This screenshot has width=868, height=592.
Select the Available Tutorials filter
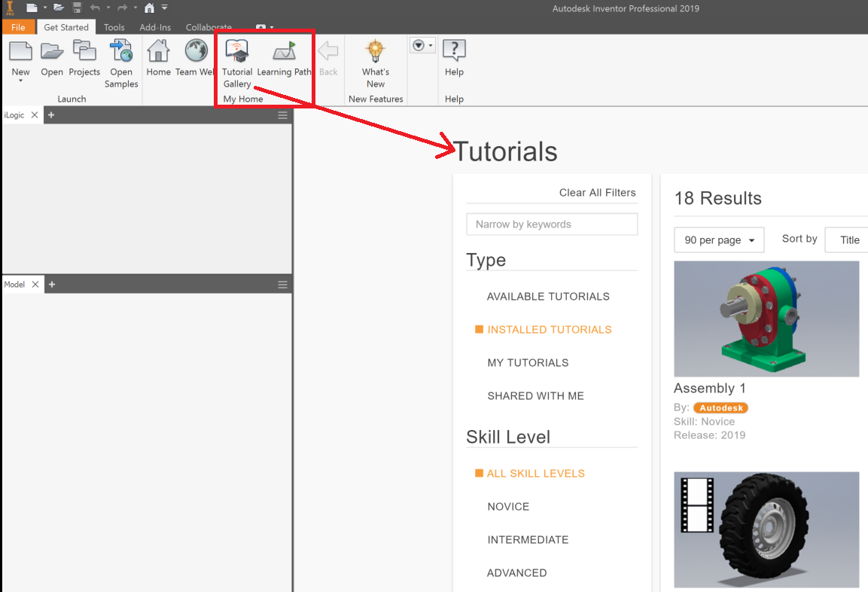point(548,297)
